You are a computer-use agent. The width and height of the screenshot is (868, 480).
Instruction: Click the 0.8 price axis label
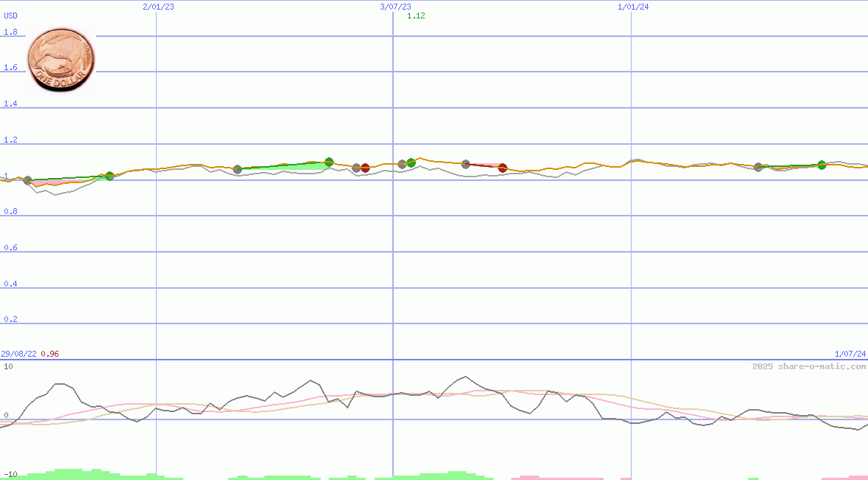coord(10,211)
